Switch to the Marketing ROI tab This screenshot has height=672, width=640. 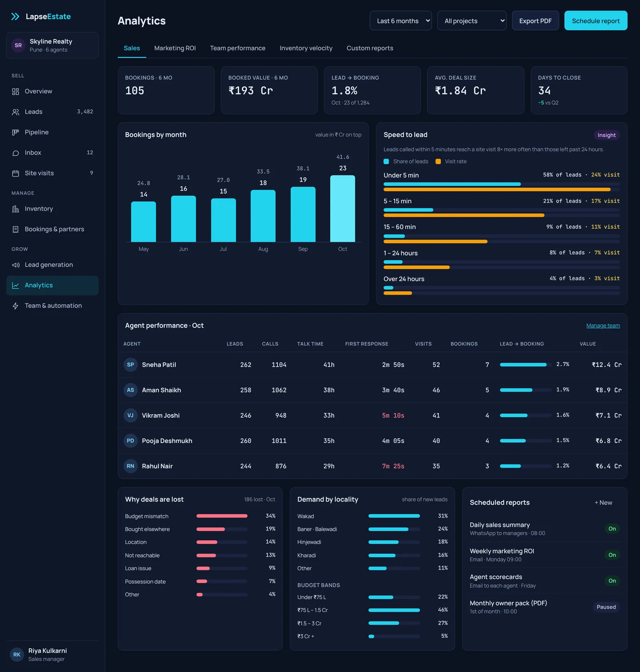click(x=175, y=48)
